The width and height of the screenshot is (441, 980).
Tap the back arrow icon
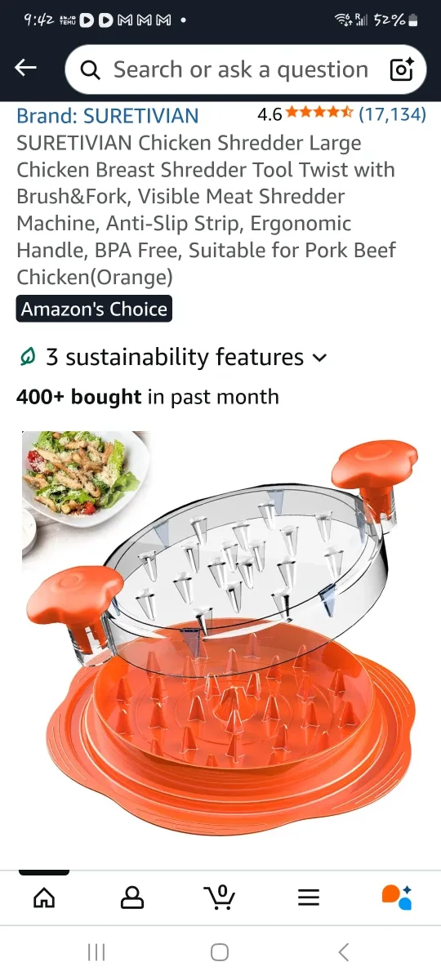pos(26,69)
